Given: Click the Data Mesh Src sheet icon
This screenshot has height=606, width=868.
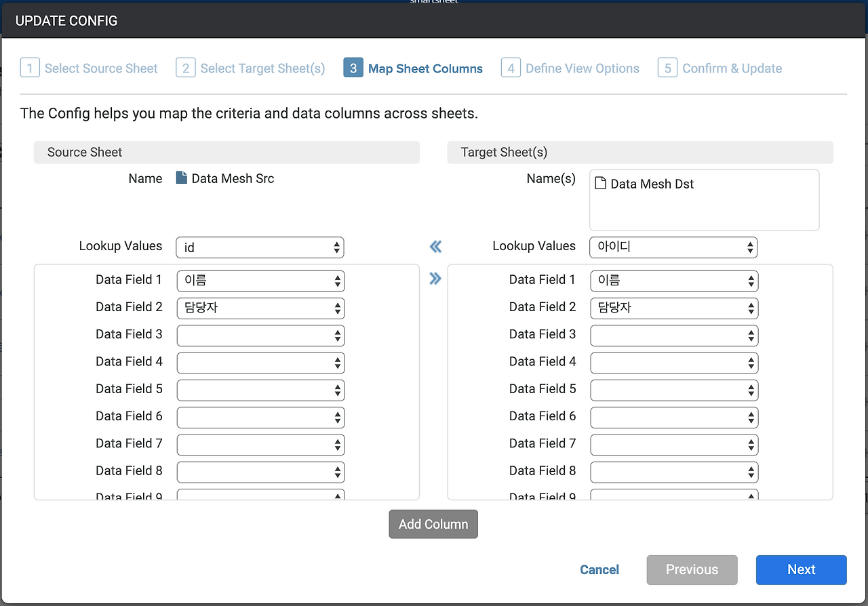Looking at the screenshot, I should click(x=181, y=178).
